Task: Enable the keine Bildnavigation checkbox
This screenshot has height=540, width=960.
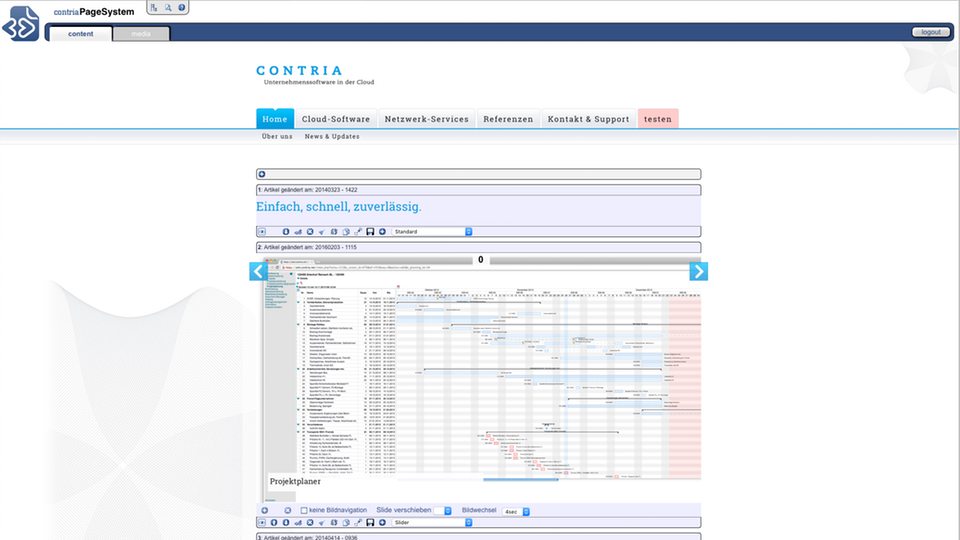Action: point(304,511)
